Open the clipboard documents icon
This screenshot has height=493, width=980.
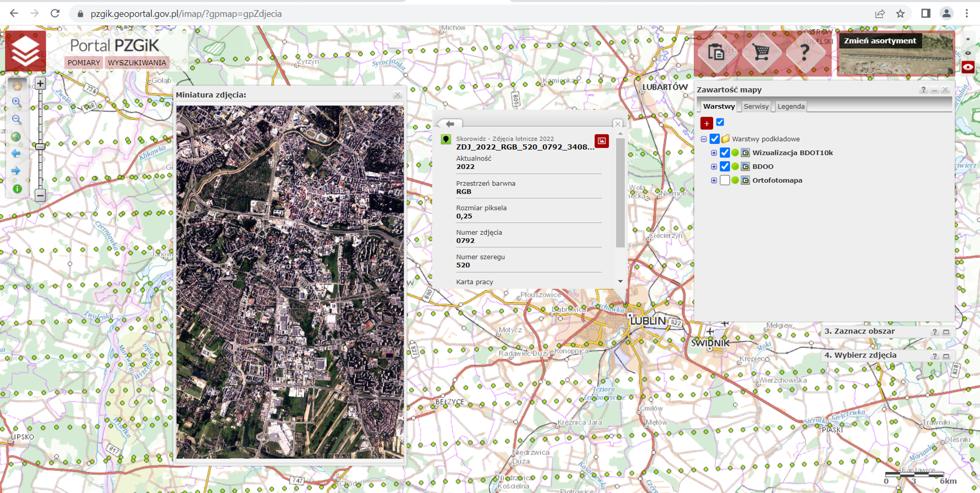click(716, 53)
